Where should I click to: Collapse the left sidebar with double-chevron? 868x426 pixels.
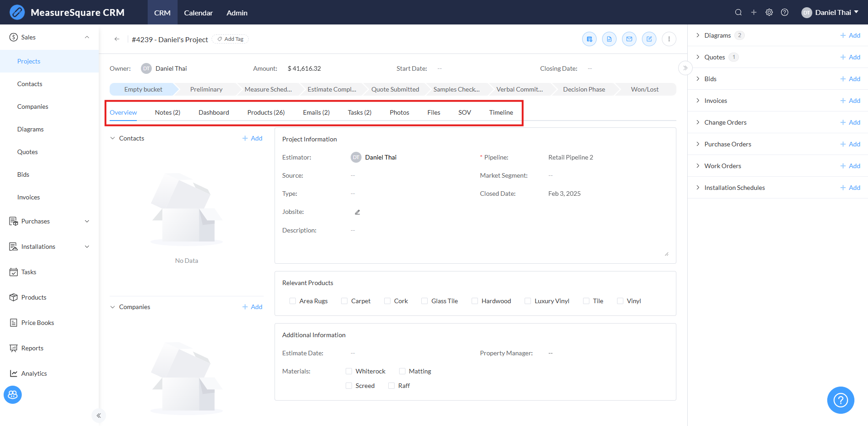(x=98, y=416)
